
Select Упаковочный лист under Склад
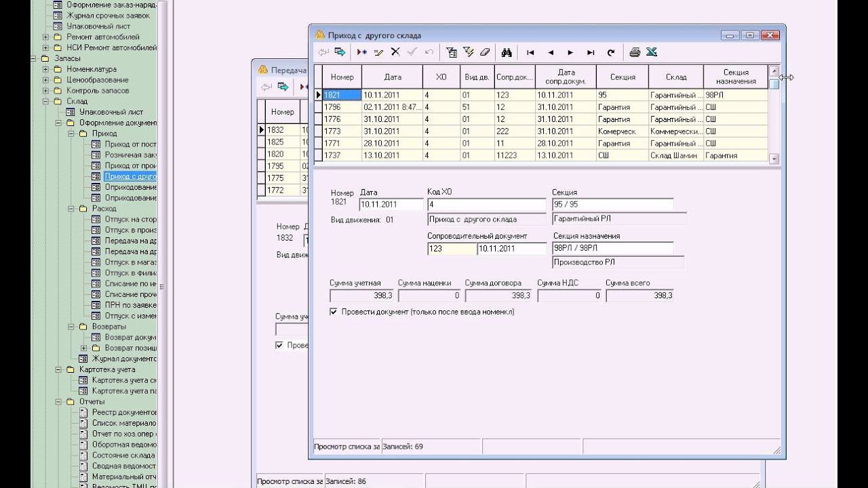pyautogui.click(x=111, y=112)
